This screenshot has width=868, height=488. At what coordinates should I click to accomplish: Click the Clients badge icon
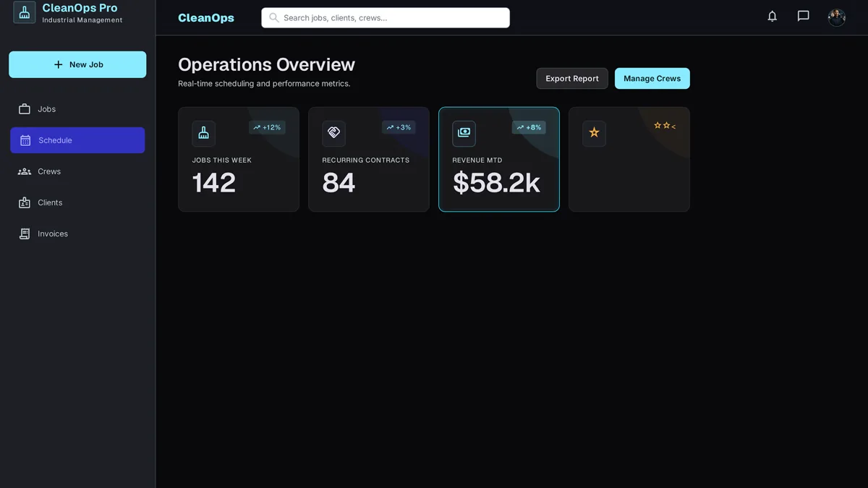[25, 202]
